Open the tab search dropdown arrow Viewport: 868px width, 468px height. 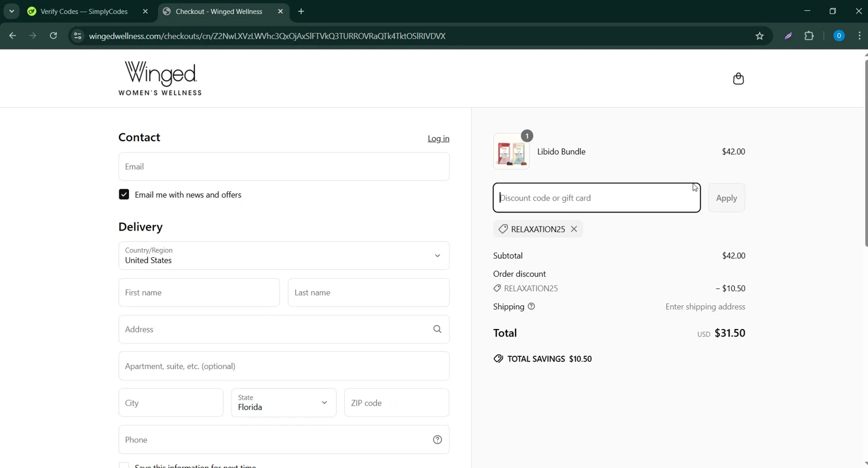coord(12,12)
